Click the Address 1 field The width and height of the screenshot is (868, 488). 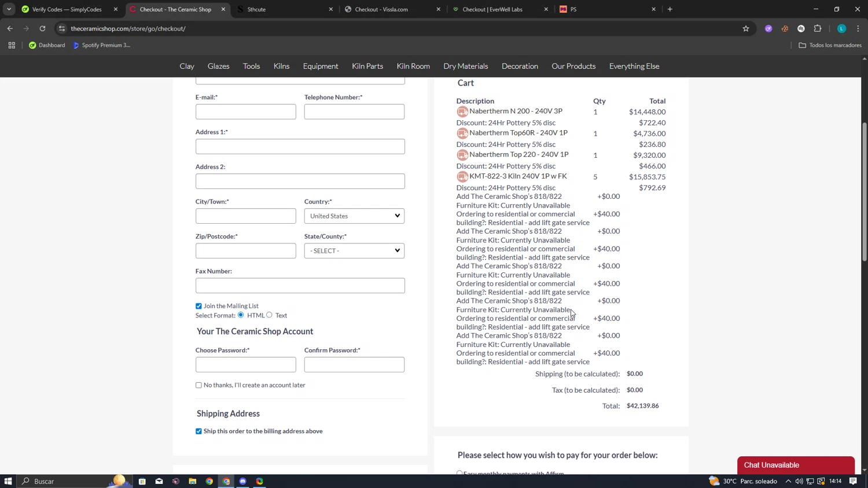click(300, 146)
